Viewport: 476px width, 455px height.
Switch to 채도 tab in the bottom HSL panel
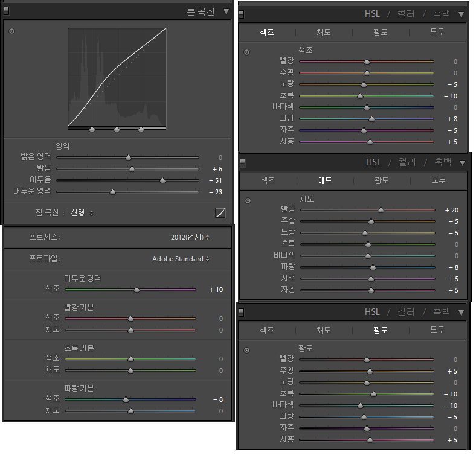pos(324,330)
